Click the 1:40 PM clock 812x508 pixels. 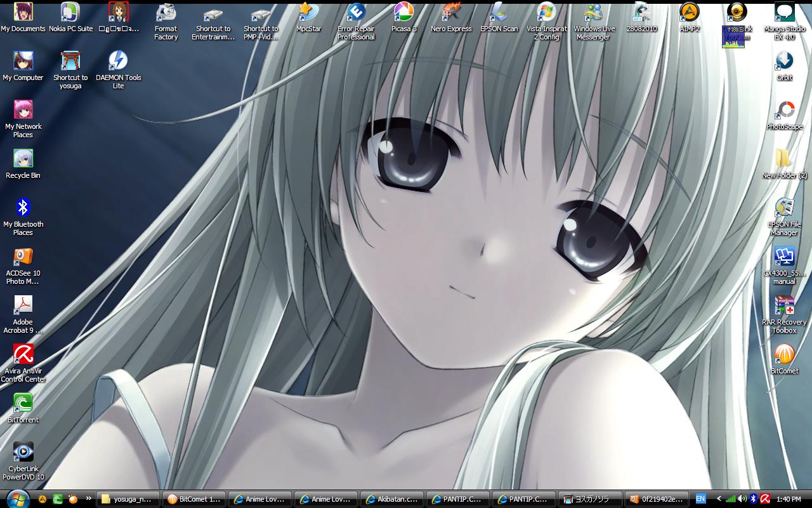pos(789,499)
